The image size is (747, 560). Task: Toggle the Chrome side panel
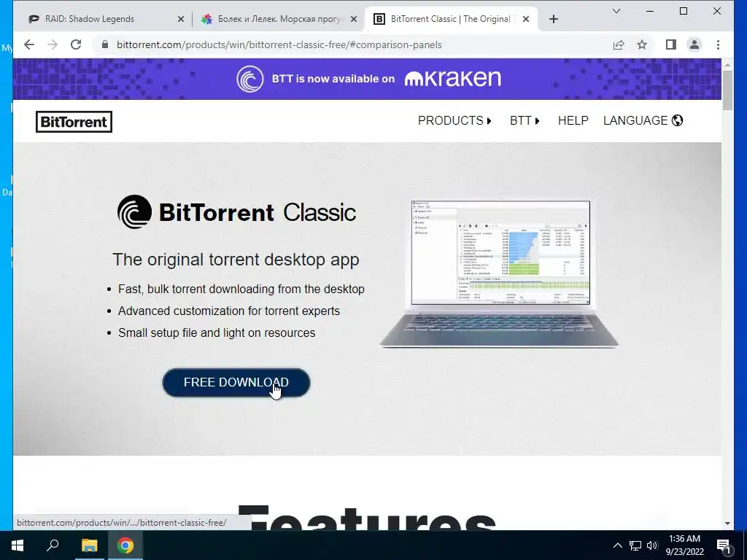(x=671, y=44)
